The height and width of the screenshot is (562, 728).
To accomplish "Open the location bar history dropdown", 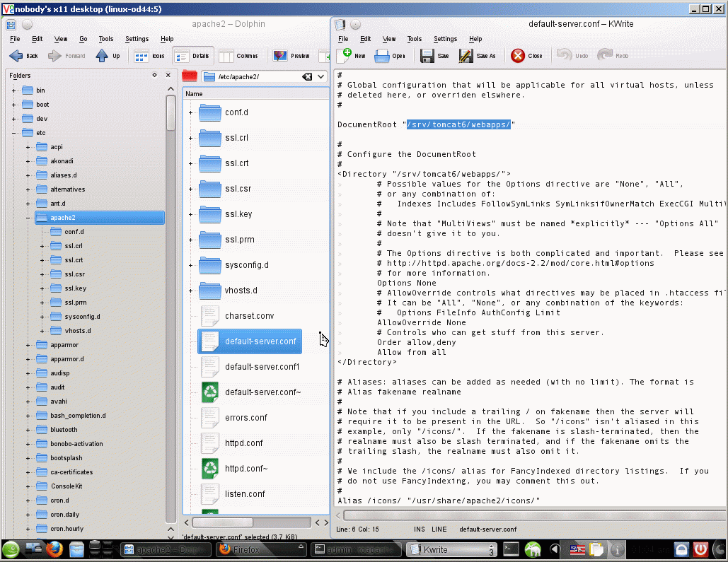I will pyautogui.click(x=320, y=76).
